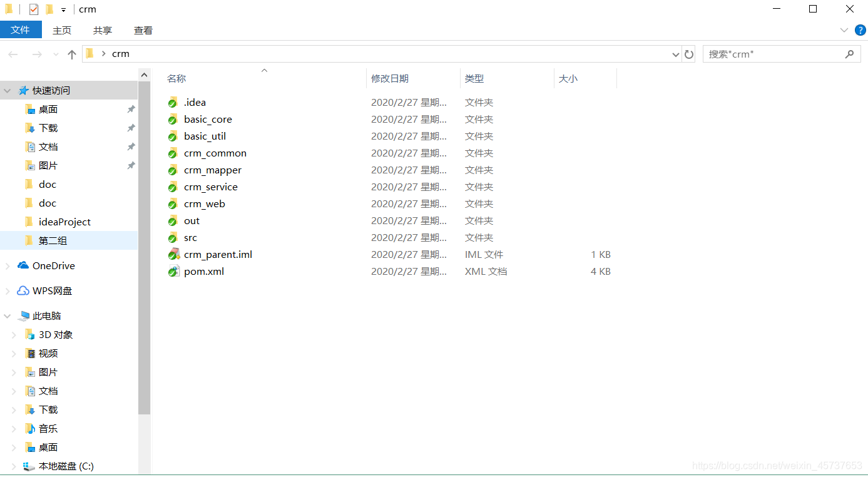This screenshot has height=477, width=868.
Task: Select the crm_parent.iml file icon
Action: (x=173, y=255)
